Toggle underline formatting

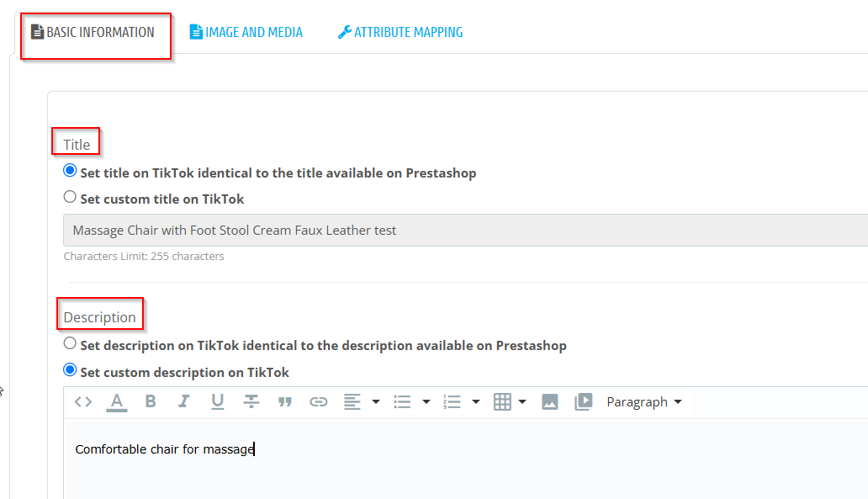218,401
